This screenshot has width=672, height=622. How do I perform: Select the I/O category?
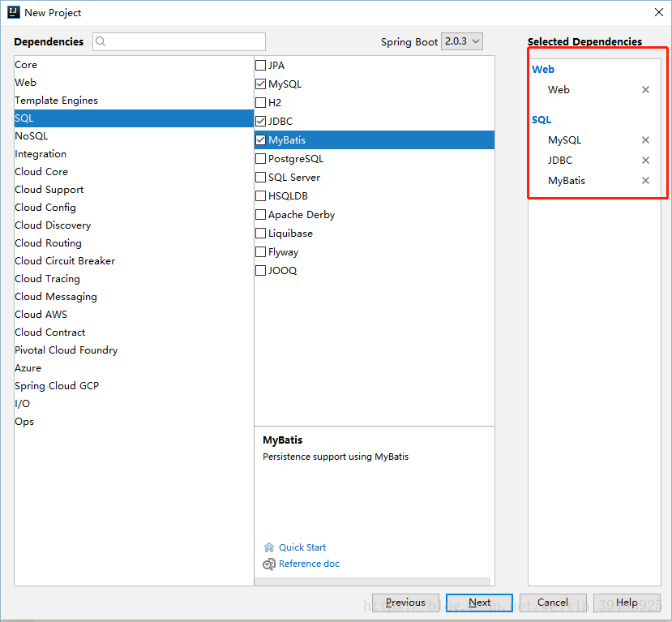(134, 403)
